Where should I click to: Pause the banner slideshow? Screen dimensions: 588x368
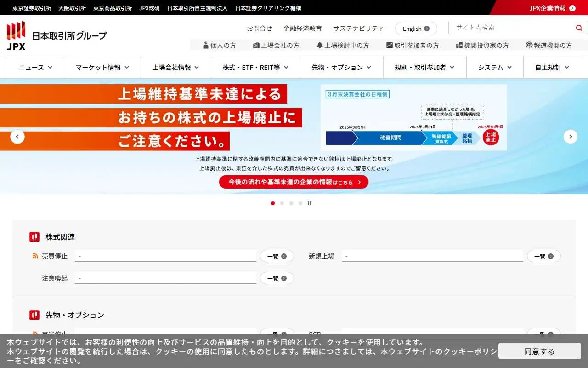point(310,203)
